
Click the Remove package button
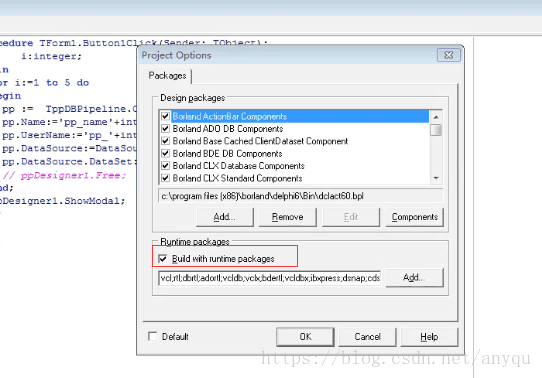(288, 217)
